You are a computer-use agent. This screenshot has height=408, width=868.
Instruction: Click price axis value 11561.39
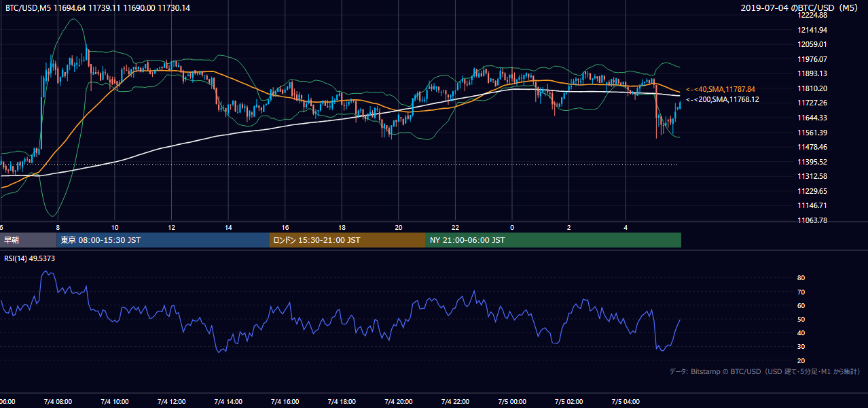[x=813, y=133]
